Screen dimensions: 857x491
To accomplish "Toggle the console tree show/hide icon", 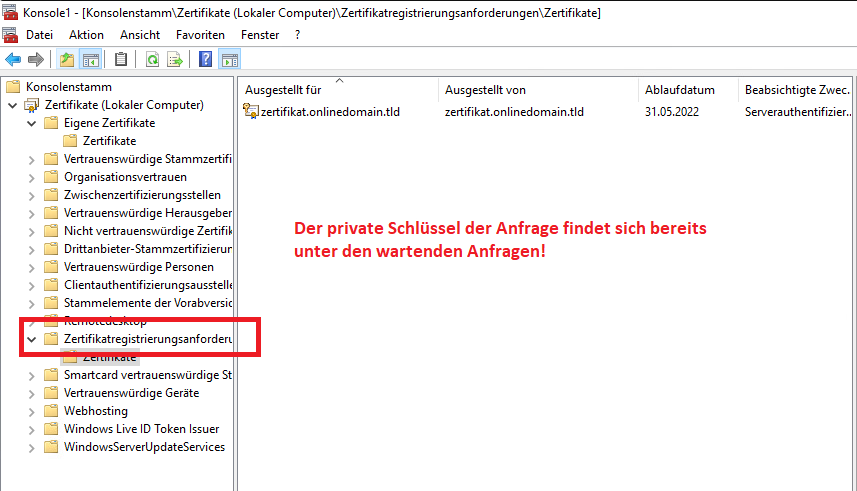I will pos(90,59).
